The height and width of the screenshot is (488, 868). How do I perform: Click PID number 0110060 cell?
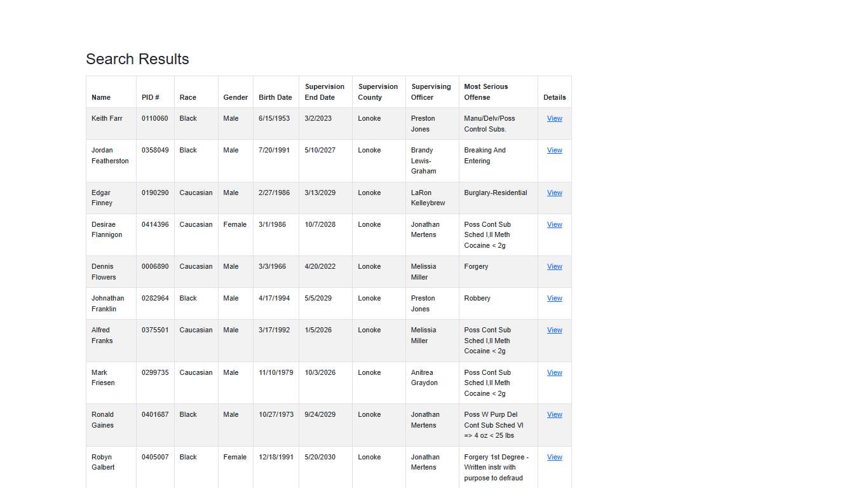click(x=155, y=119)
